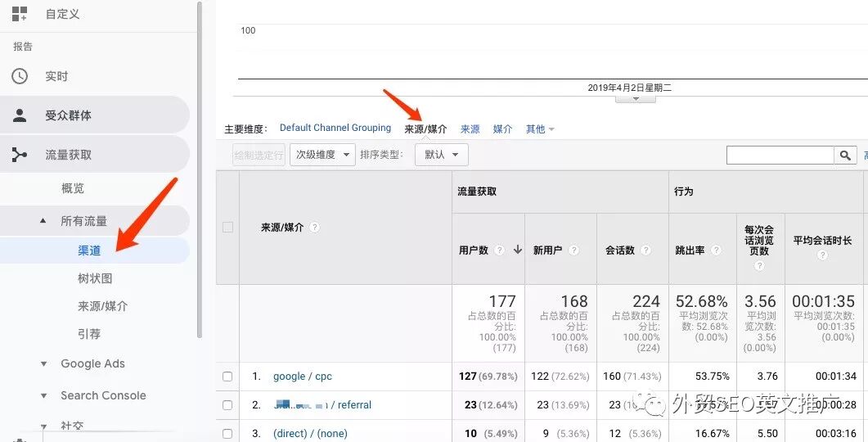Click the (direct) / (none) link
868x442 pixels.
click(x=311, y=433)
